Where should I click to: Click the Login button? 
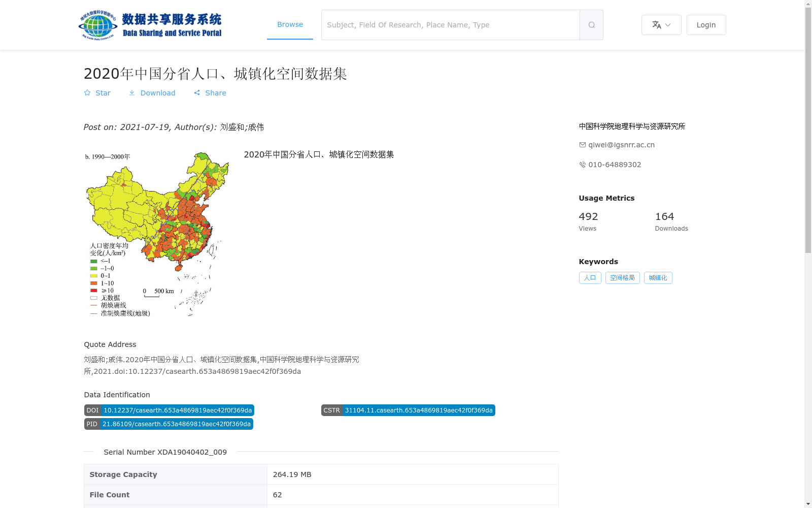706,24
